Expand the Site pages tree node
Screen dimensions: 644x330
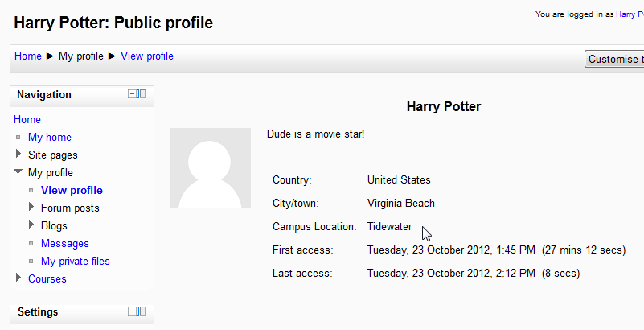point(18,154)
